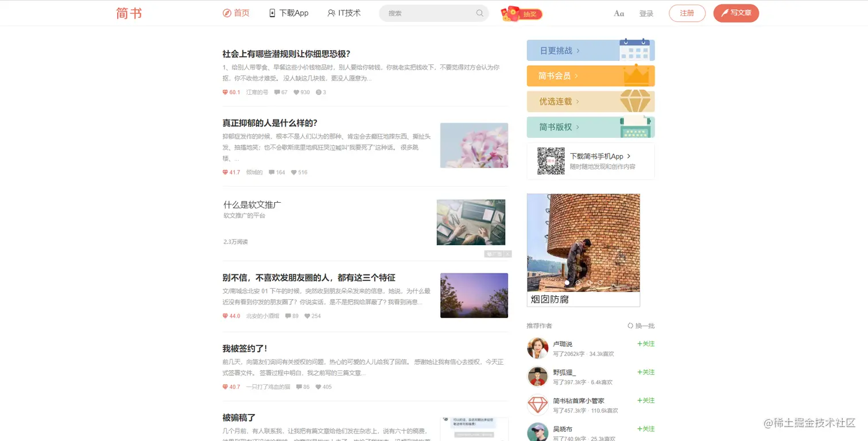Open author 北安的小酒馆

coord(263,316)
